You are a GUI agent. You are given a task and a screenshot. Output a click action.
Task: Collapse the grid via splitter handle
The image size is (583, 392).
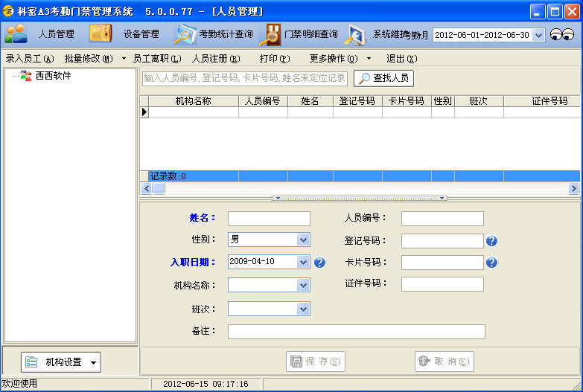click(x=359, y=199)
